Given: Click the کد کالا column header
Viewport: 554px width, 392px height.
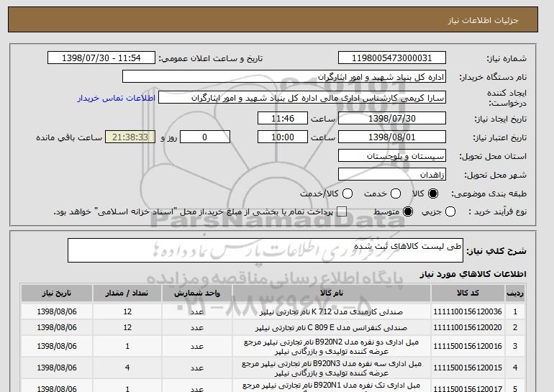Looking at the screenshot, I should (x=468, y=293).
